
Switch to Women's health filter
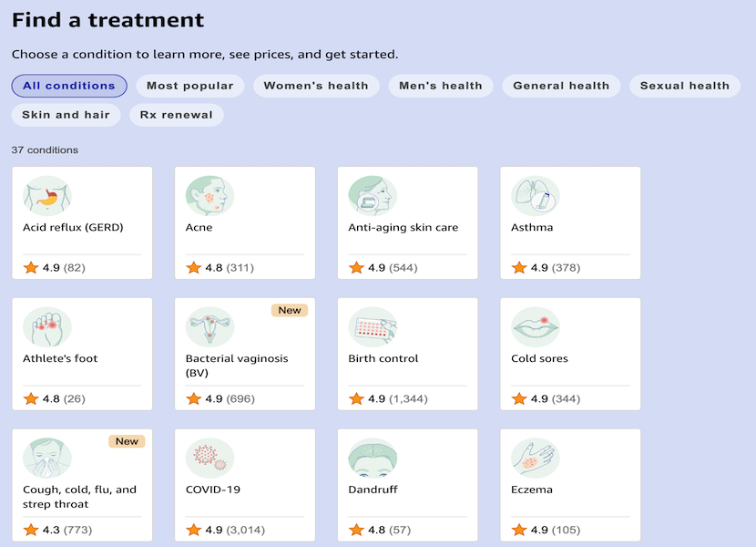(x=316, y=86)
